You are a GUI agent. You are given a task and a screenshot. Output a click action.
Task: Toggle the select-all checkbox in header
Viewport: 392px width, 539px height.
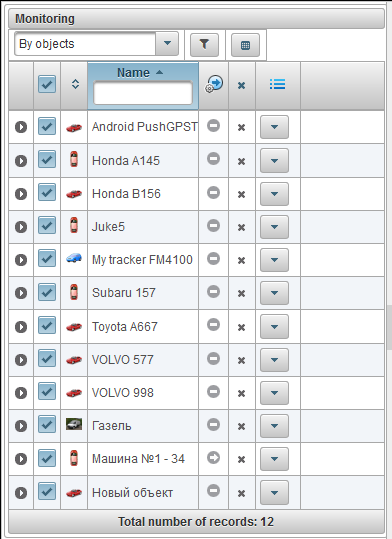[x=47, y=84]
